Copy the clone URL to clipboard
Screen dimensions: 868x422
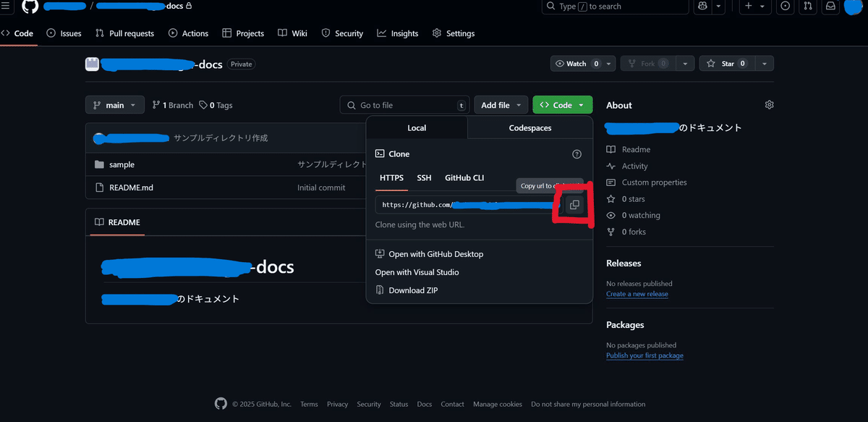click(x=574, y=205)
